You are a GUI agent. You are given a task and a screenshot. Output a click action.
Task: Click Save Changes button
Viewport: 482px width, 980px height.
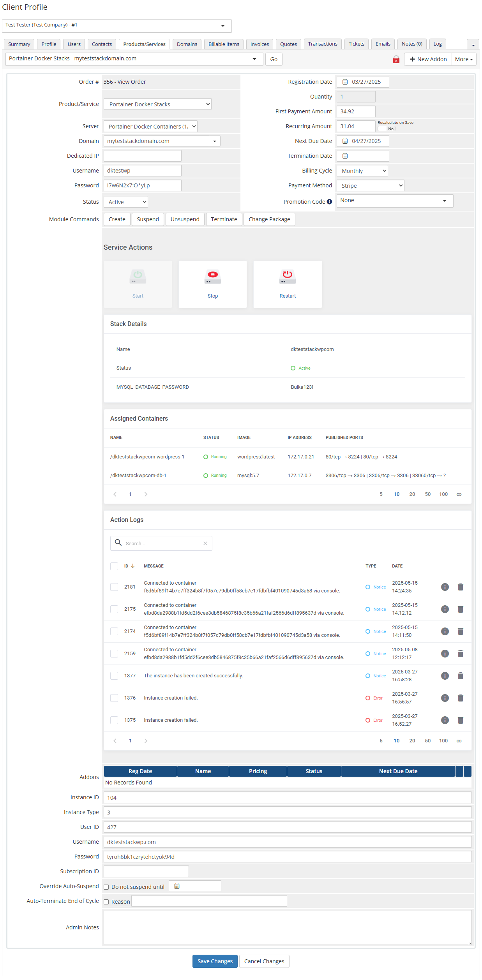pyautogui.click(x=215, y=961)
